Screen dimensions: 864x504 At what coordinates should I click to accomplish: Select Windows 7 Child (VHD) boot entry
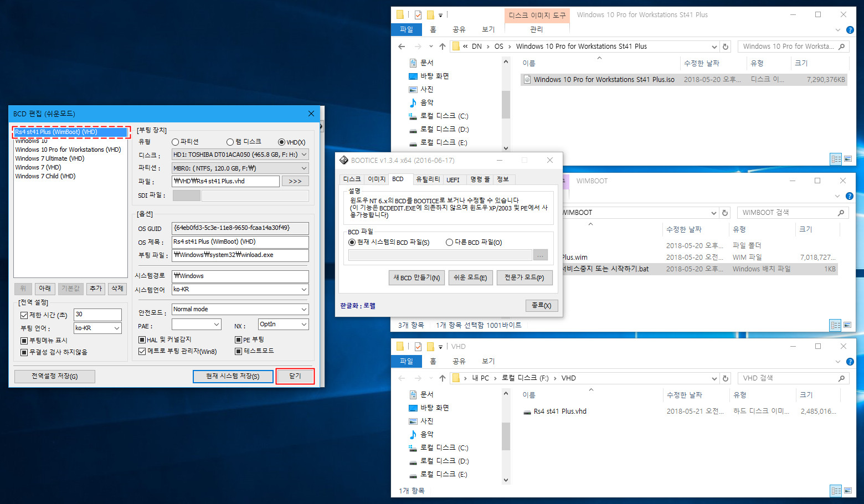pos(45,176)
